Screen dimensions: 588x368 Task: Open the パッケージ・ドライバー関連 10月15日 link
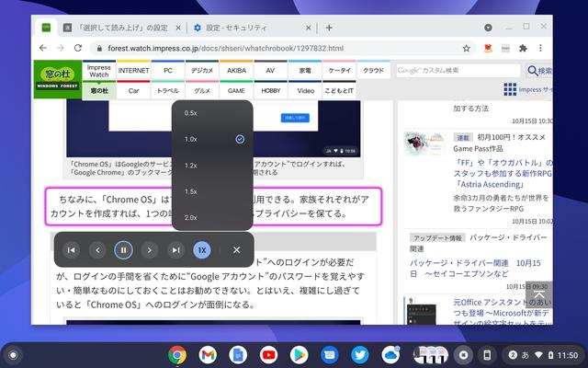[475, 268]
